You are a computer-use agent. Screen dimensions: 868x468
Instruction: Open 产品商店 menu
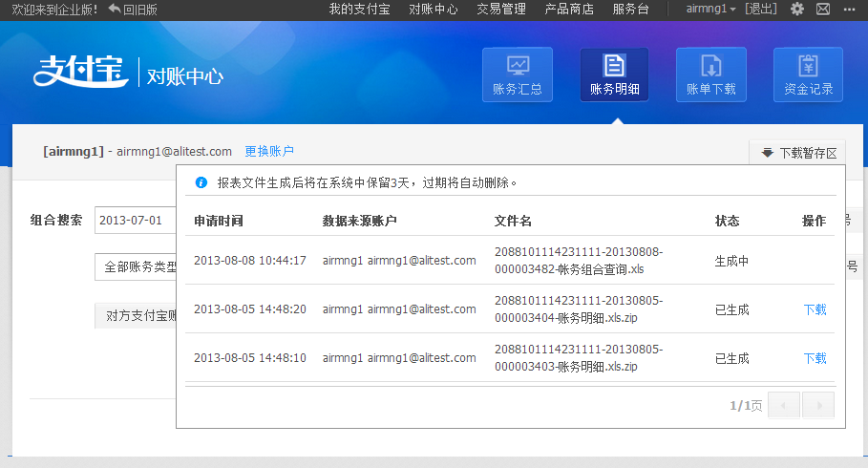pos(569,10)
